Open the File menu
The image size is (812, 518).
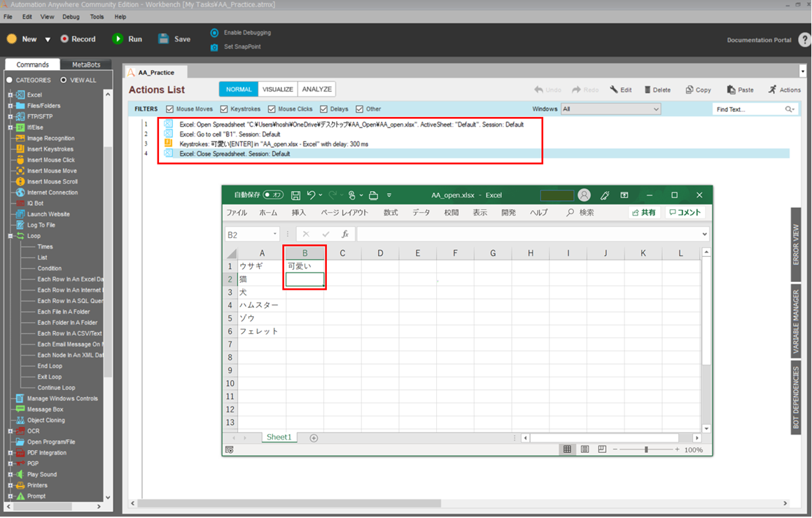pyautogui.click(x=8, y=17)
